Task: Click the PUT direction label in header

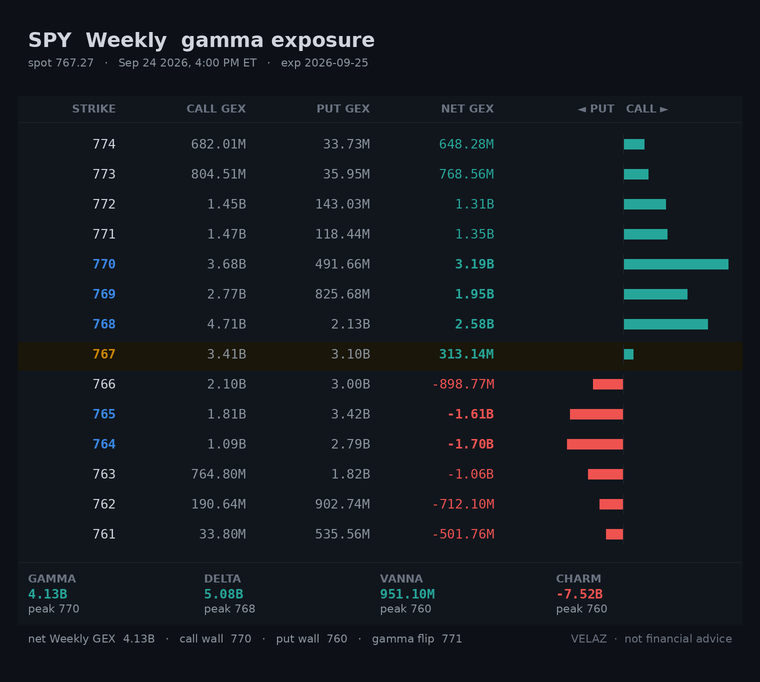Action: coord(596,109)
